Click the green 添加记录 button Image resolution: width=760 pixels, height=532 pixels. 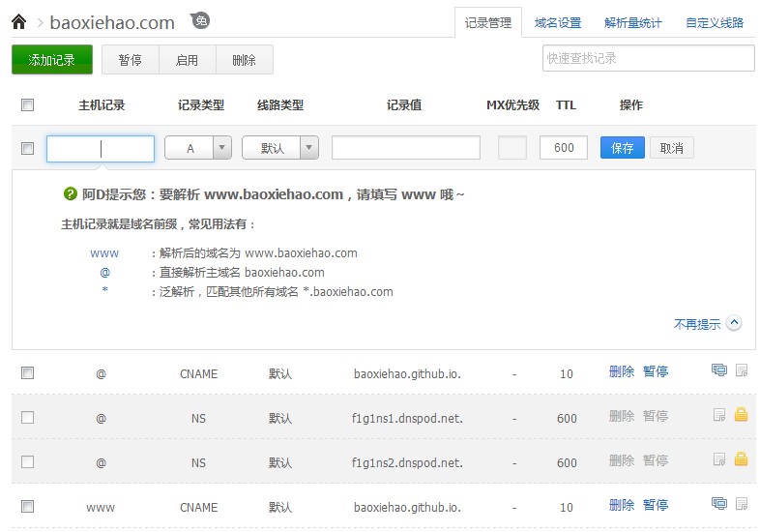pos(52,60)
